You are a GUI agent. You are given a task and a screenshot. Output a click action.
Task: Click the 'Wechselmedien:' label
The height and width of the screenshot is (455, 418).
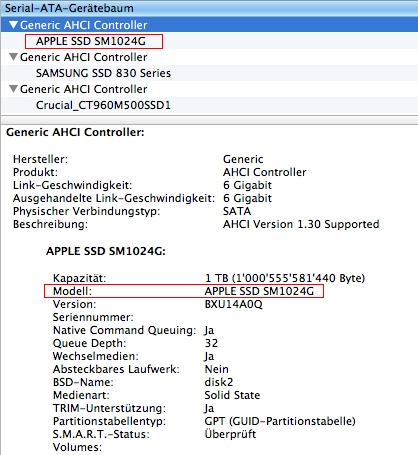(96, 356)
